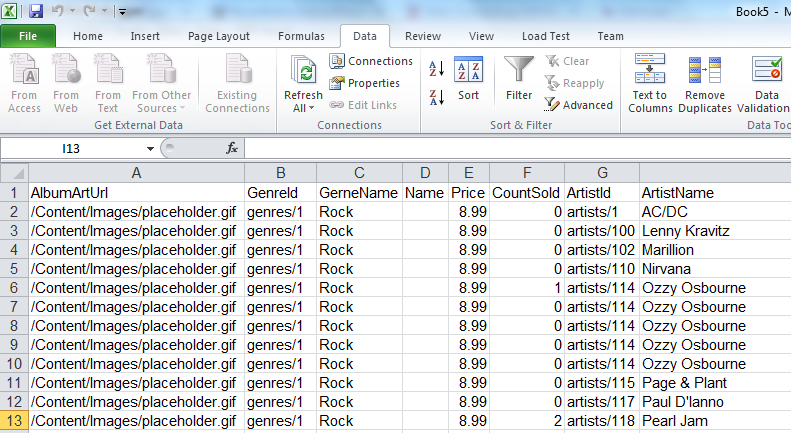The width and height of the screenshot is (791, 433).
Task: Click the ArtistName header cell
Action: pyautogui.click(x=715, y=193)
